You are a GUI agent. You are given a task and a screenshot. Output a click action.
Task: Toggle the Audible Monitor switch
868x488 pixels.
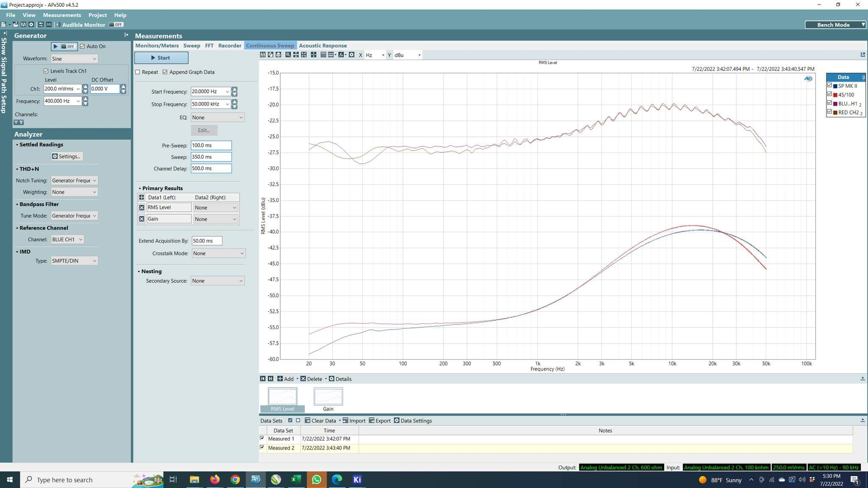coord(116,25)
